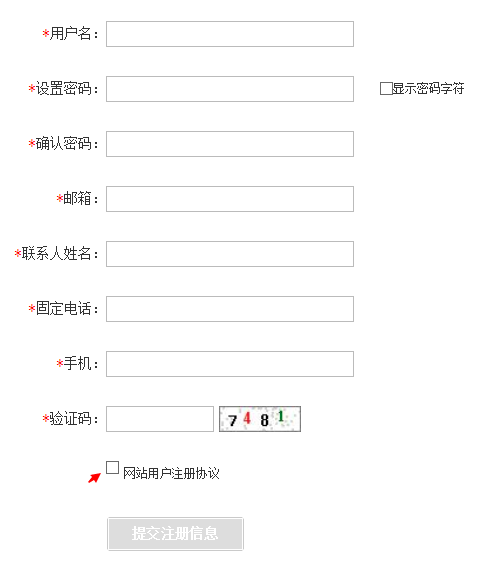Open the 网站用户注册协议 link text
This screenshot has height=580, width=488.
(171, 473)
